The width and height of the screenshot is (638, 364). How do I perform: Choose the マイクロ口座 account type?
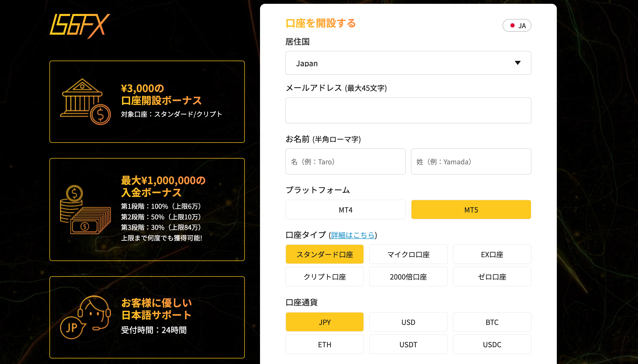[x=408, y=254]
